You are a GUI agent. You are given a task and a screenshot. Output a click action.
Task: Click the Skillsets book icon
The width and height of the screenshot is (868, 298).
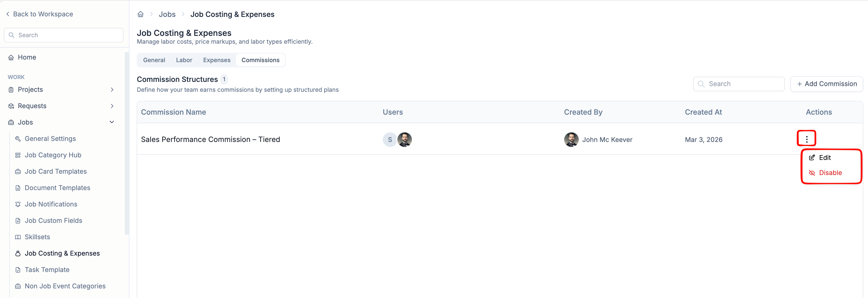click(18, 237)
